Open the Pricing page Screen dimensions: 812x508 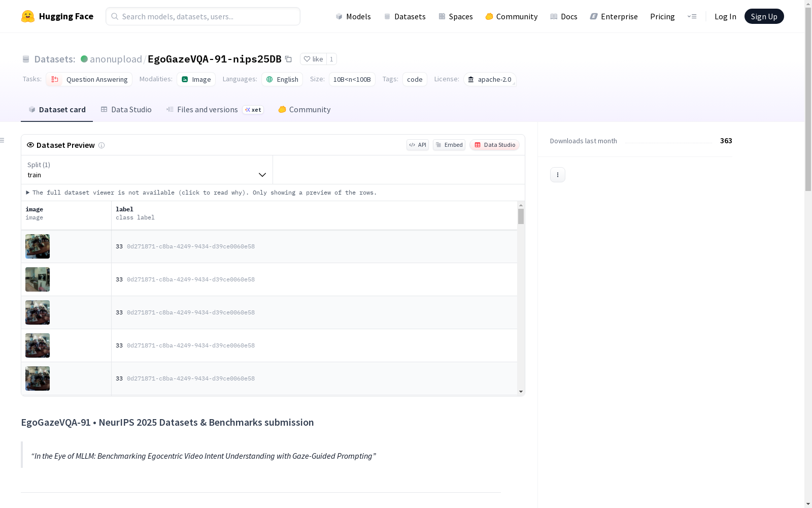point(662,16)
